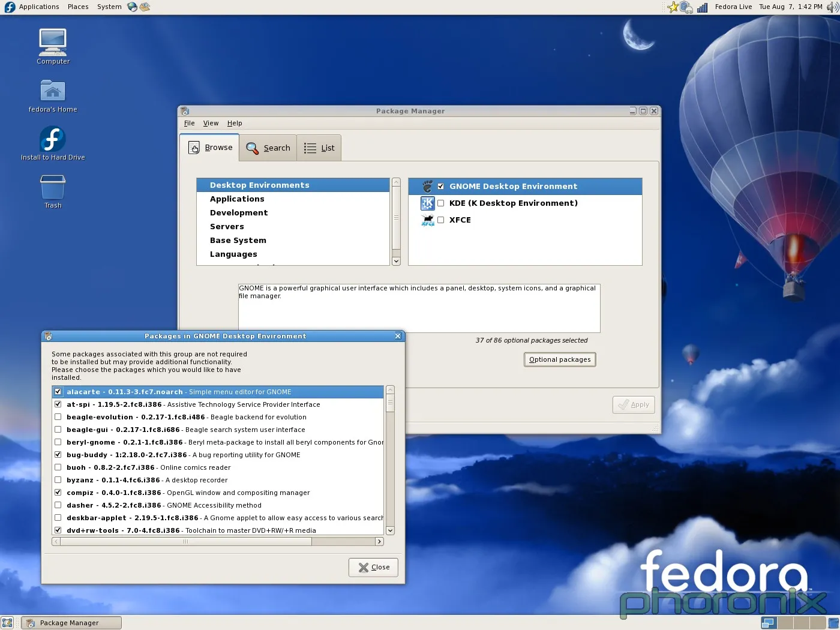Switch to the Search tab
840x630 pixels.
click(268, 148)
